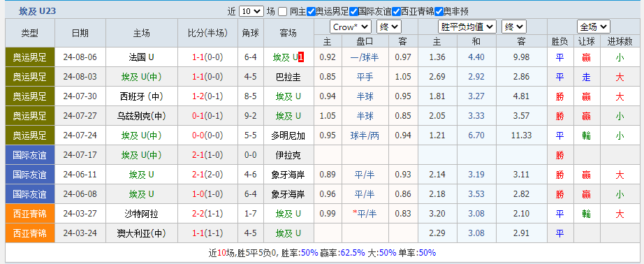Select the 类型 column header
The image size is (644, 264).
click(x=29, y=34)
